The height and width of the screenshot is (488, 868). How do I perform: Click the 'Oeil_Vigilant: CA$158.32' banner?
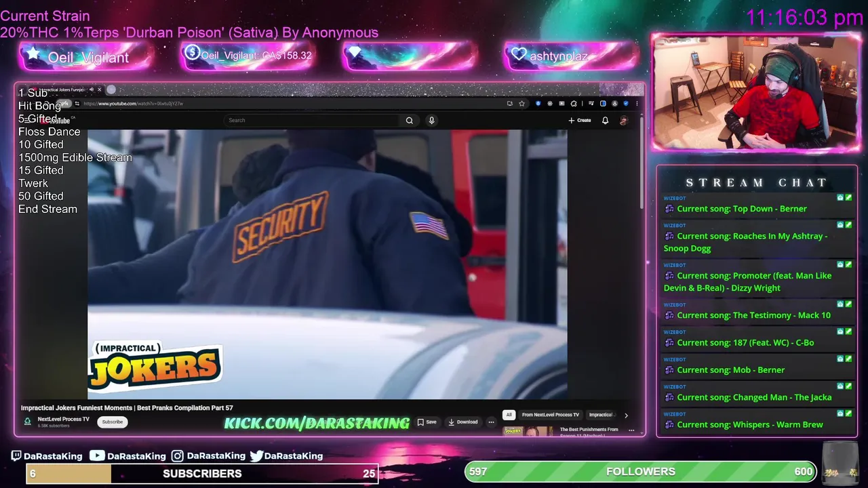point(248,56)
